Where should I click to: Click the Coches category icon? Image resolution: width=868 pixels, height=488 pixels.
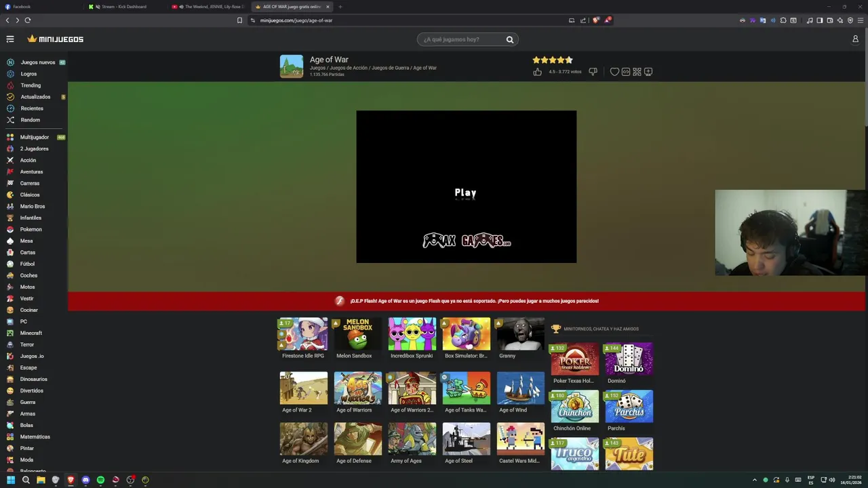[x=10, y=275]
